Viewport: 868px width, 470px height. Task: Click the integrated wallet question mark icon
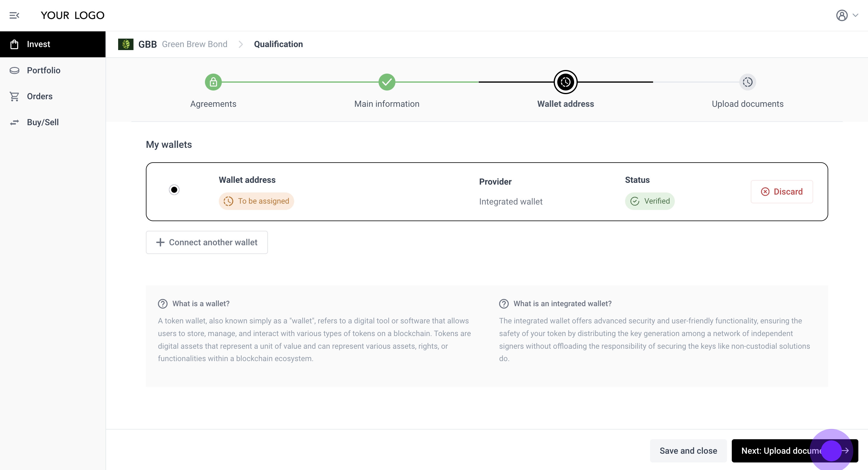(x=504, y=304)
